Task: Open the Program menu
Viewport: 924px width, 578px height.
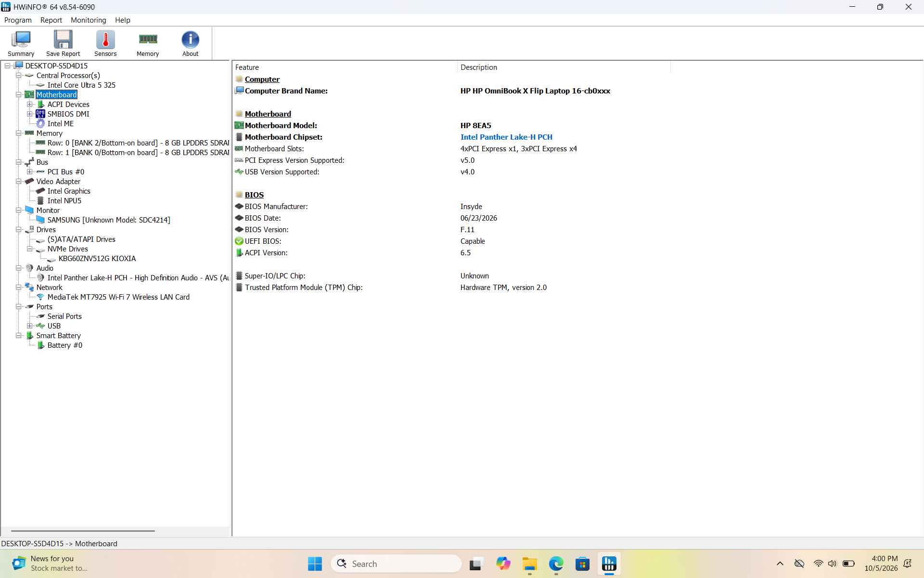Action: [18, 20]
